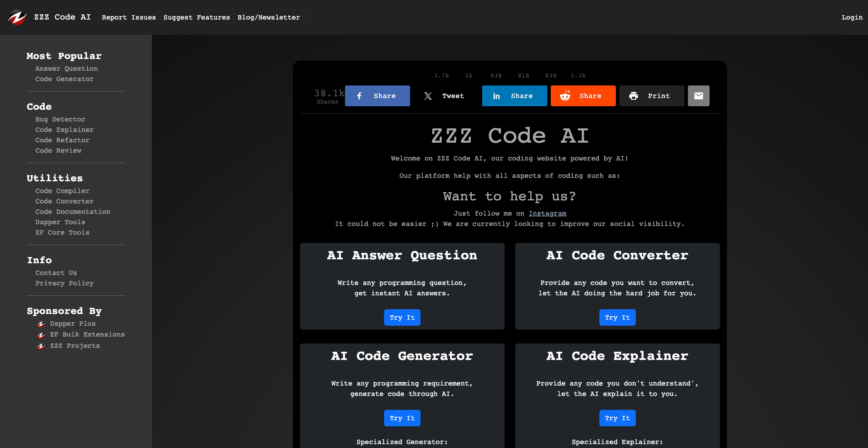Image resolution: width=868 pixels, height=448 pixels.
Task: Open Code Review in the sidebar
Action: [59, 150]
